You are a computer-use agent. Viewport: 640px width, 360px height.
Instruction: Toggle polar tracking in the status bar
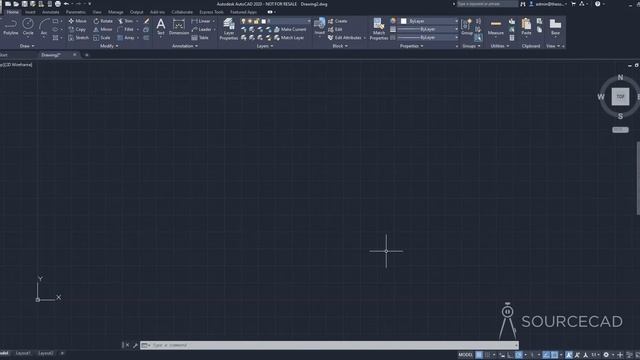pyautogui.click(x=519, y=355)
